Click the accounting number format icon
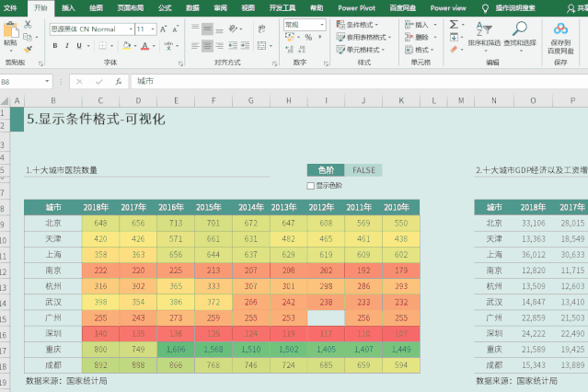The height and width of the screenshot is (392, 588). (290, 37)
